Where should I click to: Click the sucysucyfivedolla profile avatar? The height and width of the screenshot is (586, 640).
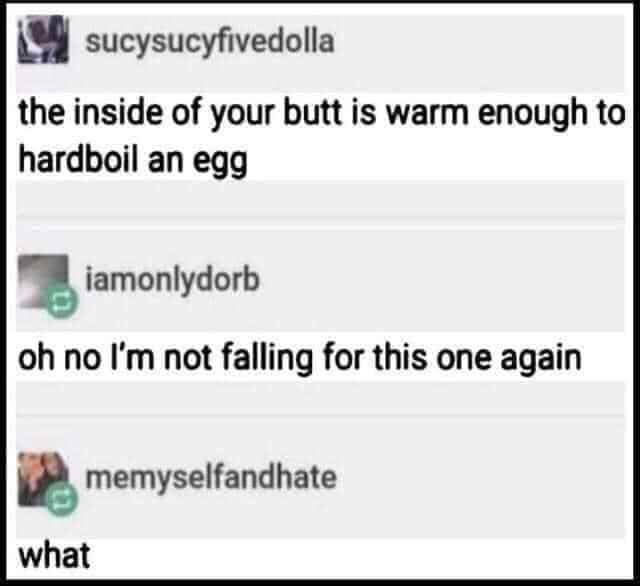(x=43, y=40)
